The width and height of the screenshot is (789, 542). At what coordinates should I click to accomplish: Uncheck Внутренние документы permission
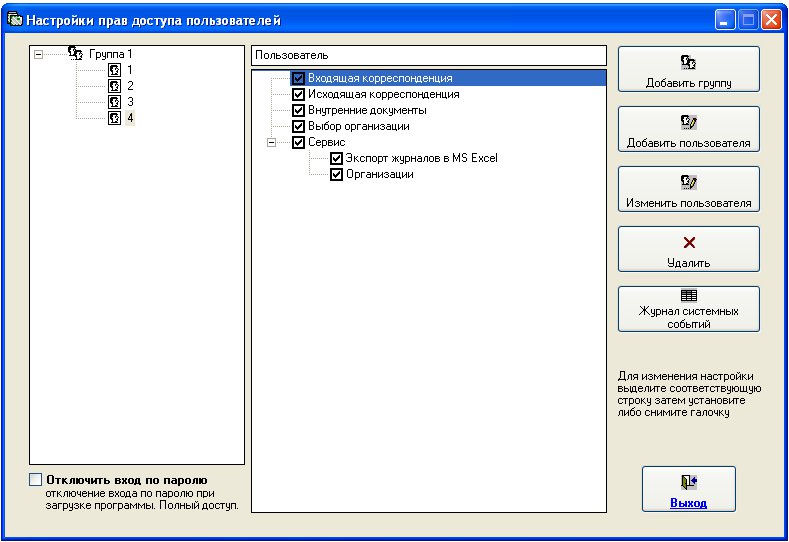(298, 110)
